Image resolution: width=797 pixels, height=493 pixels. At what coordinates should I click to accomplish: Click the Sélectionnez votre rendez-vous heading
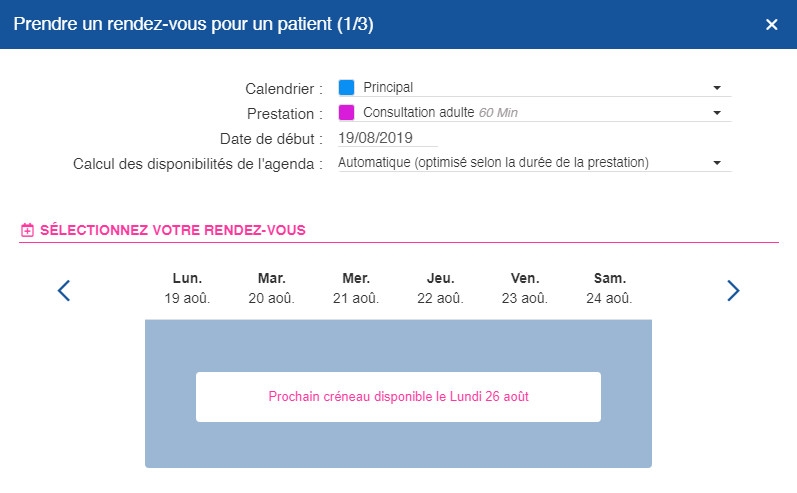173,230
